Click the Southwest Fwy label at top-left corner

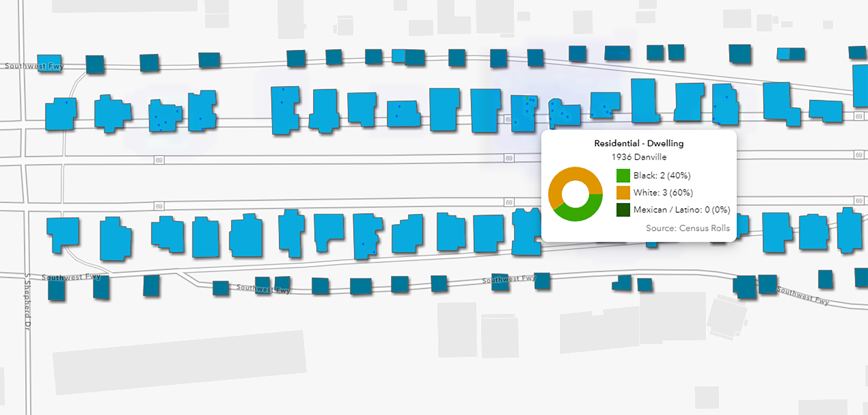click(34, 66)
